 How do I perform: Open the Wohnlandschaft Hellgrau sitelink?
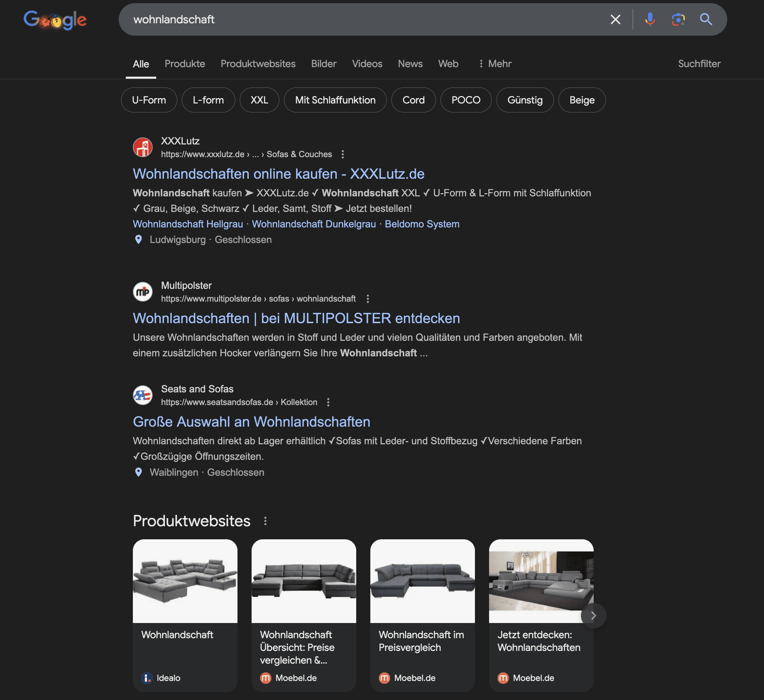[188, 224]
